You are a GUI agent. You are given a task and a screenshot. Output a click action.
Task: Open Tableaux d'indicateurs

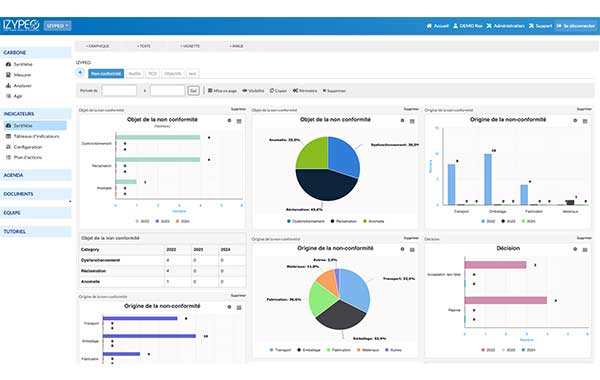[x=33, y=136]
